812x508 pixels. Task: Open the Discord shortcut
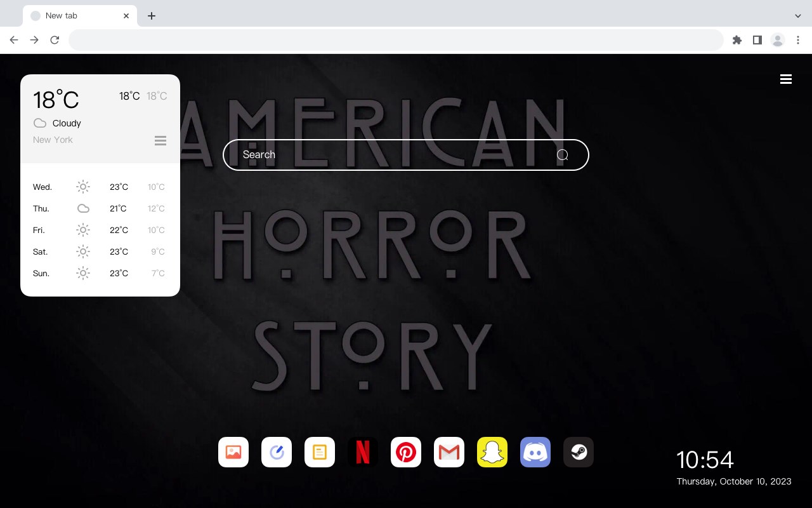[x=535, y=452]
